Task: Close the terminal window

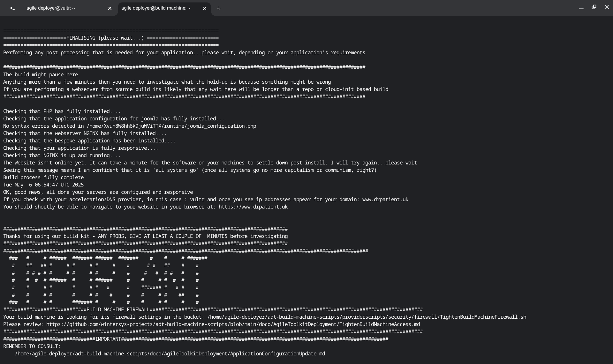Action: click(607, 7)
